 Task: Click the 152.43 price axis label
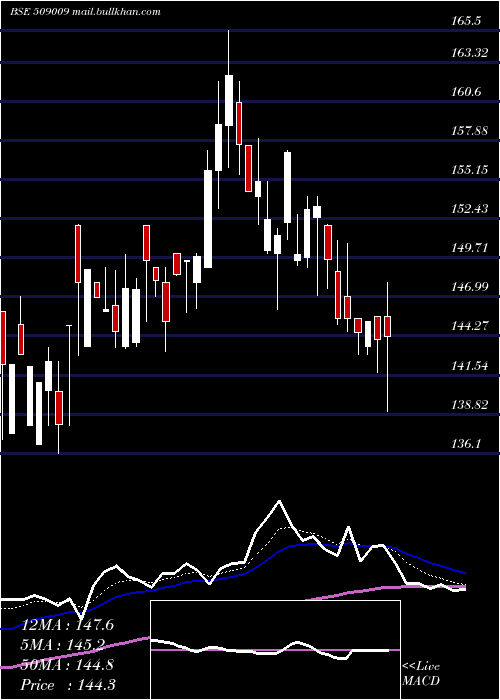point(469,208)
